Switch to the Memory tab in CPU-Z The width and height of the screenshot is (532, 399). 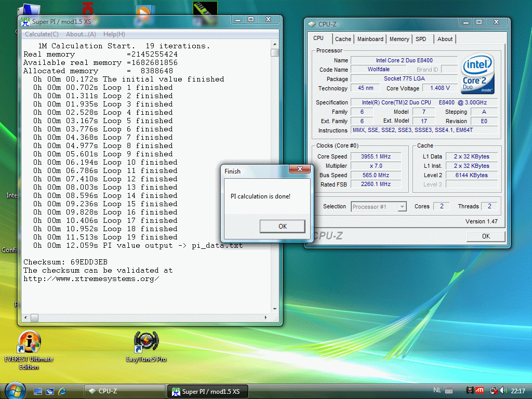[x=399, y=39]
